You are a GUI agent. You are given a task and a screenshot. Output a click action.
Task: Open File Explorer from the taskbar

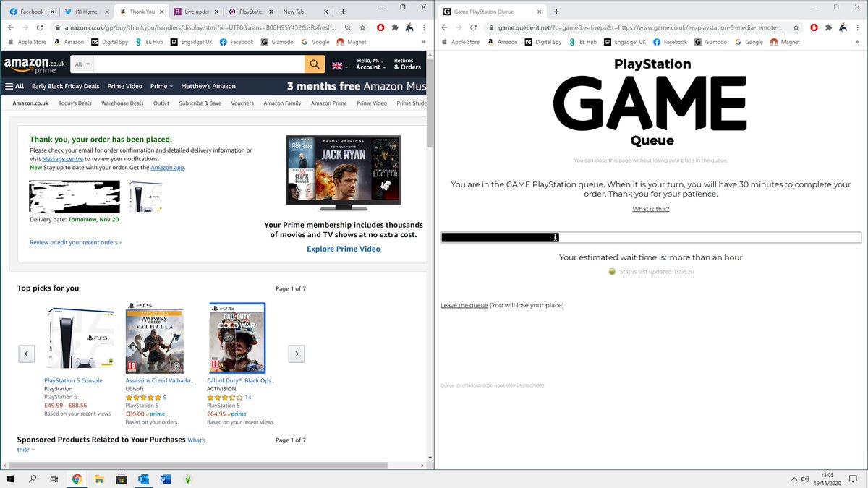pos(99,479)
